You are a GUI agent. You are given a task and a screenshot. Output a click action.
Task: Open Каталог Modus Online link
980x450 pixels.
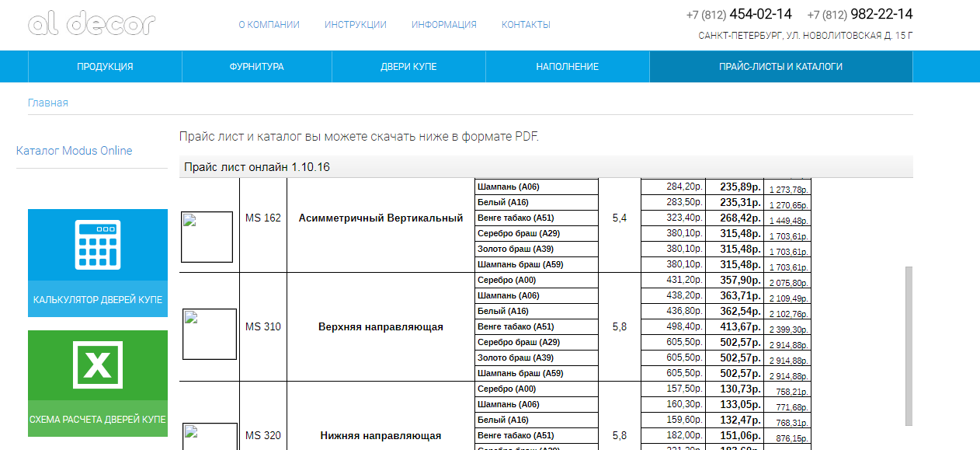[74, 151]
